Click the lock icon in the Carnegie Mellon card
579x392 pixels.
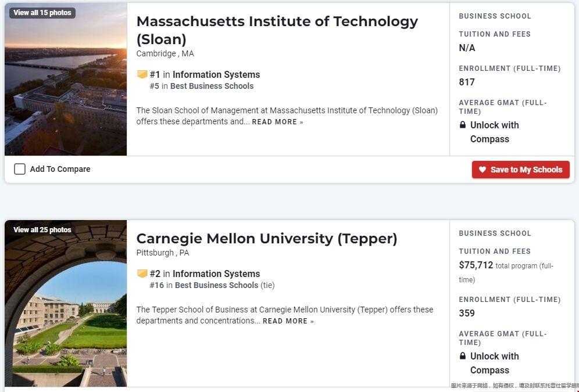pyautogui.click(x=463, y=356)
